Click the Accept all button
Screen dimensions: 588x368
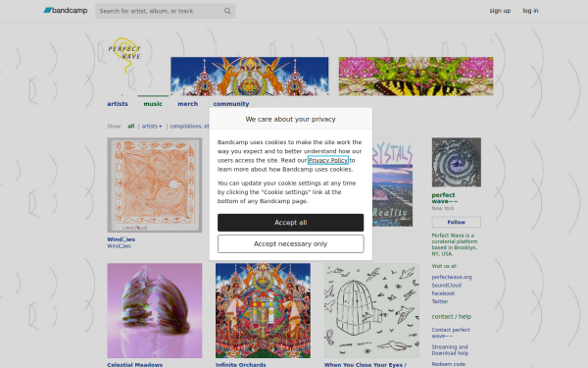point(291,223)
